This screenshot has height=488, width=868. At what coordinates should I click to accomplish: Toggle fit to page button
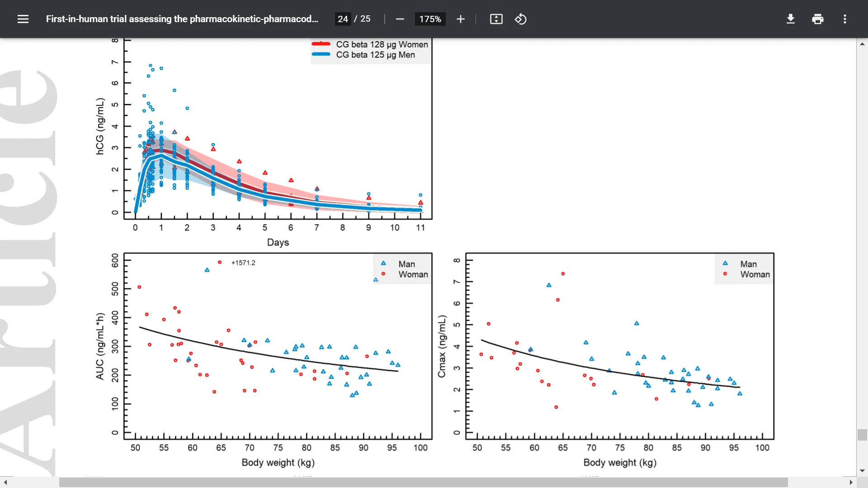tap(496, 19)
